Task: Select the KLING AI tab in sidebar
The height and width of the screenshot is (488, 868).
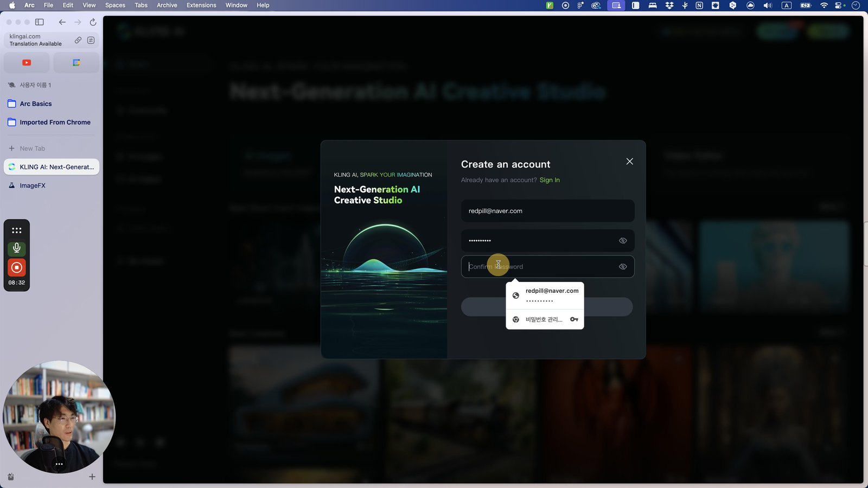Action: click(52, 167)
